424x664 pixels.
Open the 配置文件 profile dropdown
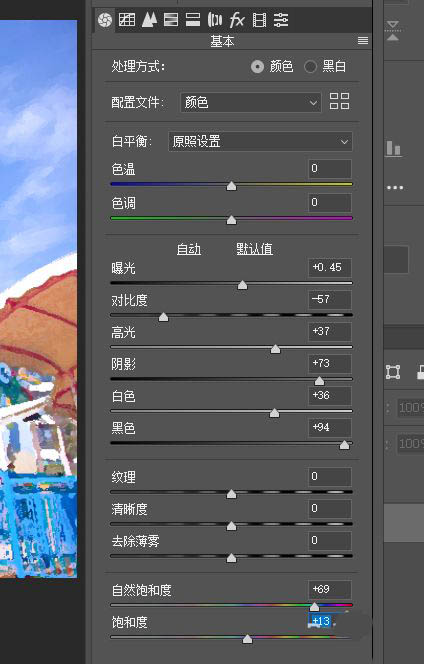coord(250,102)
